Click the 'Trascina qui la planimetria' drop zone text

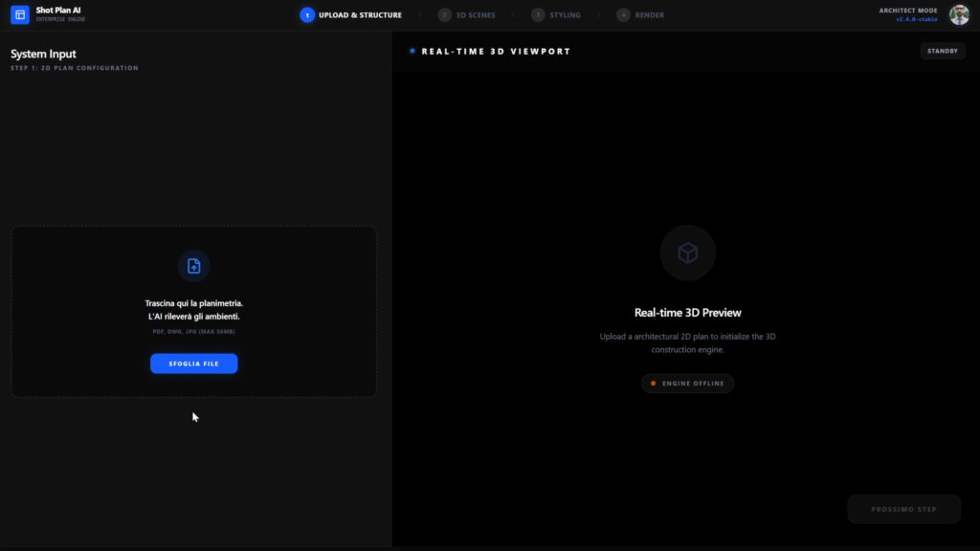pos(193,303)
